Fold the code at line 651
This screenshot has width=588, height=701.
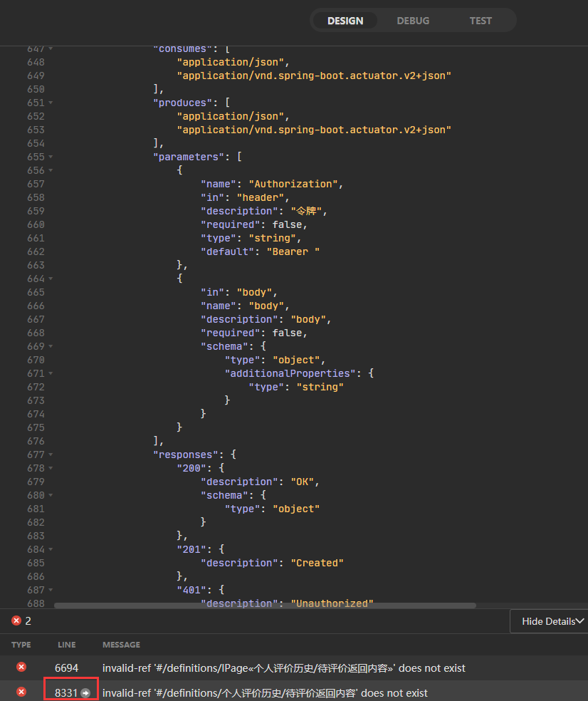point(51,103)
